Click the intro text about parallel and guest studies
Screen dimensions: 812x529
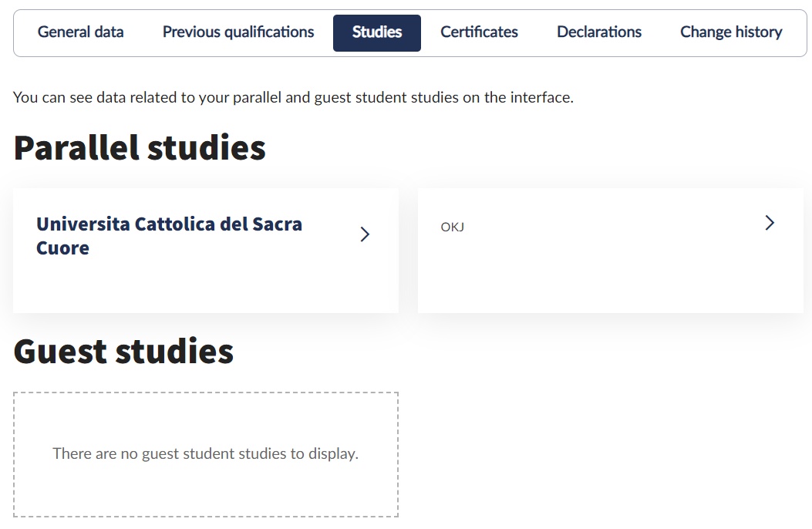293,98
